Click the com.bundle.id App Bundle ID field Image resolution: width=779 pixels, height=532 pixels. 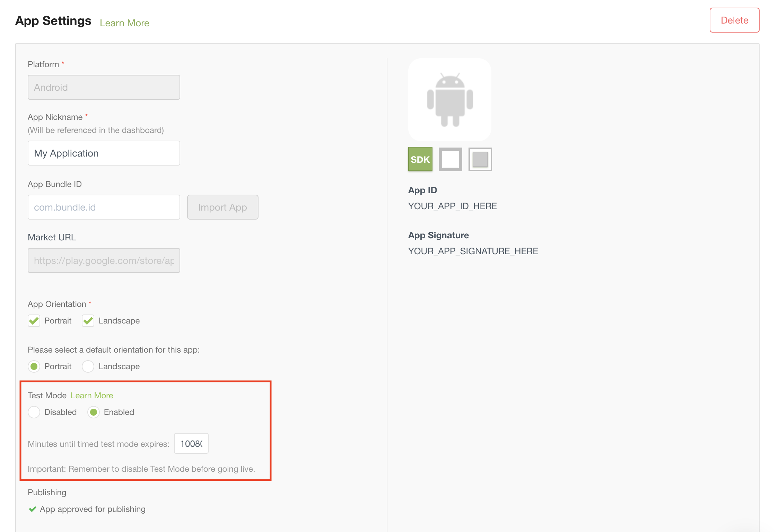103,207
